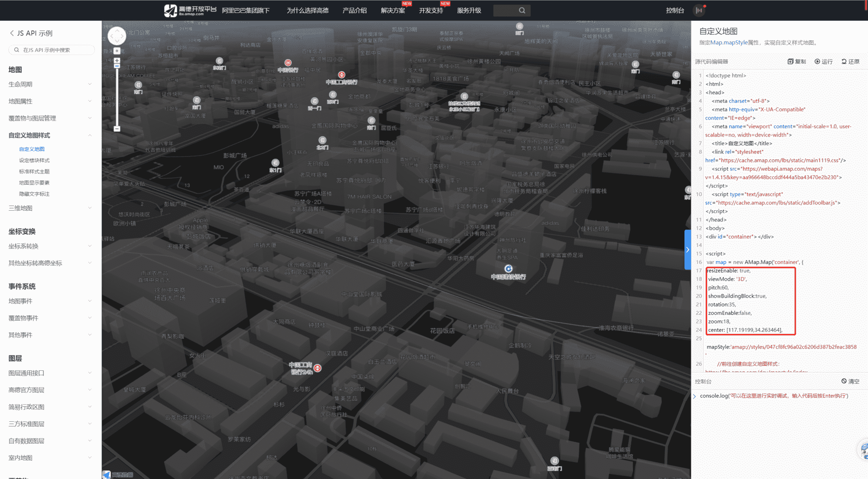Click the 复制 copy code button
Viewport: 868px width, 479px height.
tap(797, 62)
